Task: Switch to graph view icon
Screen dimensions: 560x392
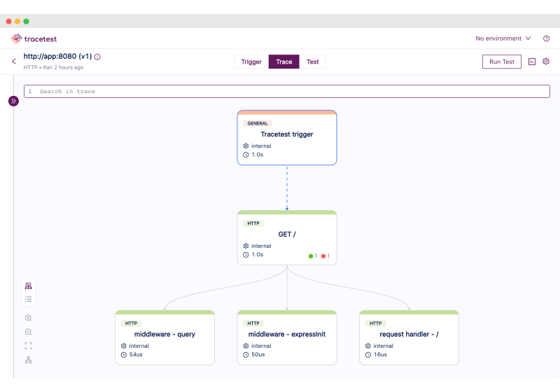Action: pyautogui.click(x=29, y=286)
